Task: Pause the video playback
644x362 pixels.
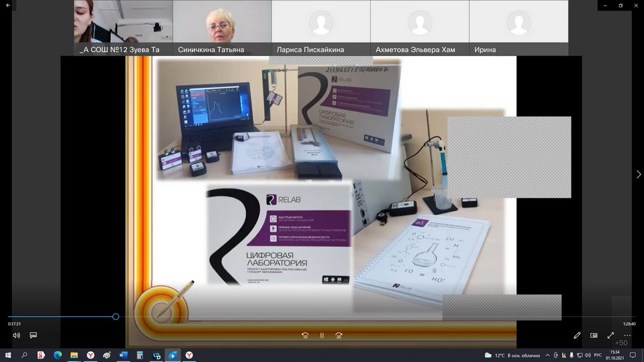Action: [x=322, y=336]
